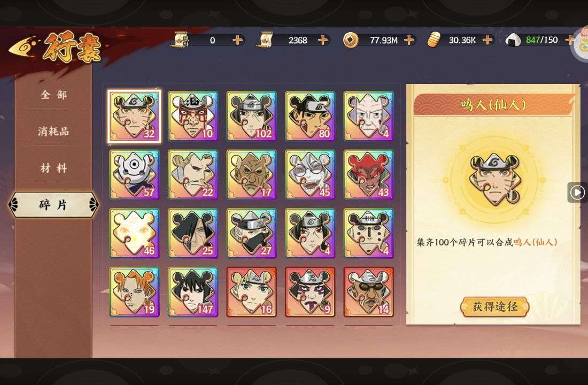Add more gold coins with plus button
588x385 pixels.
[x=409, y=40]
